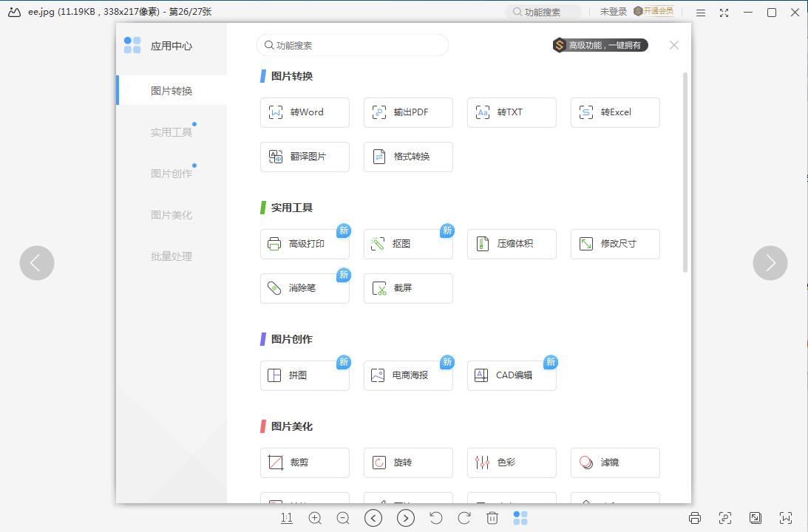
Task: Click the 开通会员 membership link
Action: 653,11
